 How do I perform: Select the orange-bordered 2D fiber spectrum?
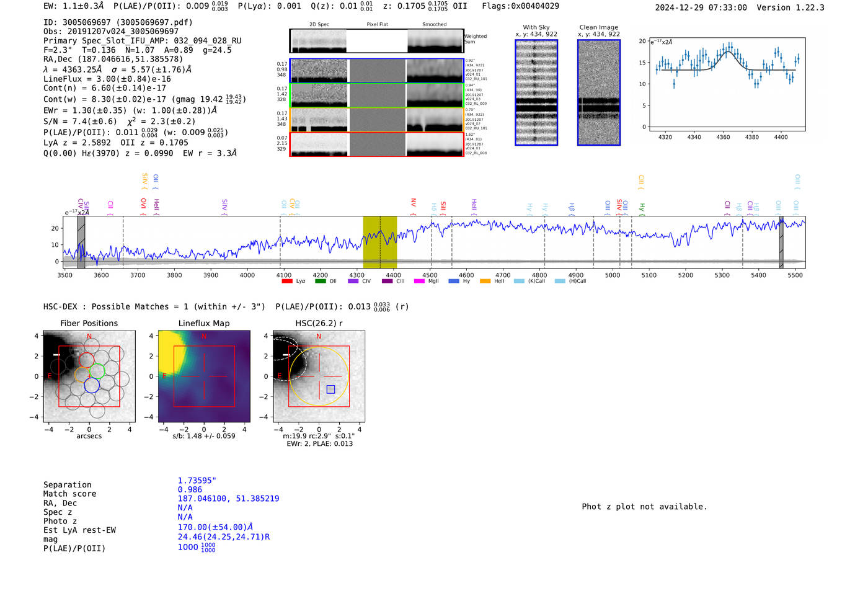pos(376,120)
